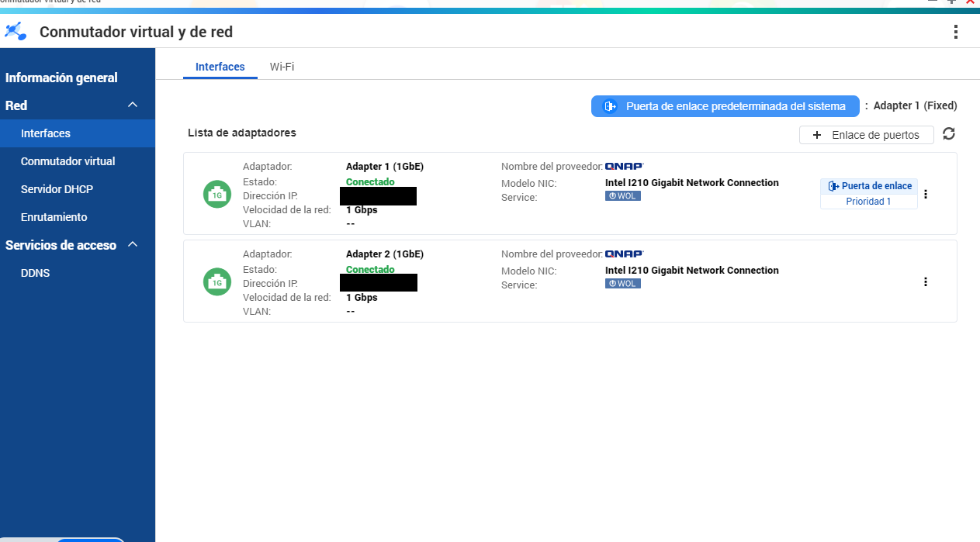Image resolution: width=980 pixels, height=542 pixels.
Task: Click Puerta de enlace predeterminada del sistema button
Action: [x=725, y=106]
